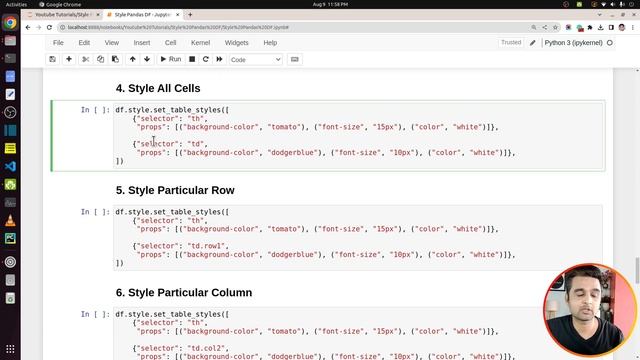
Task: Open a new Chrome tab
Action: pyautogui.click(x=190, y=15)
